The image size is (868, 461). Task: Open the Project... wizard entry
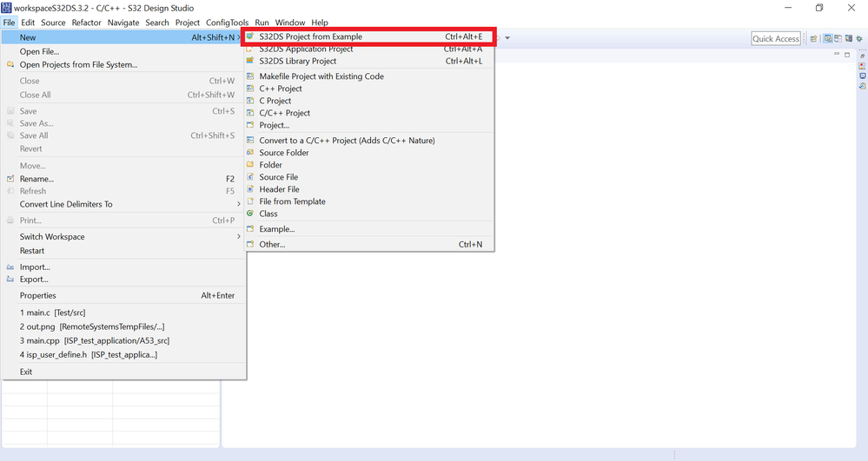point(368,125)
